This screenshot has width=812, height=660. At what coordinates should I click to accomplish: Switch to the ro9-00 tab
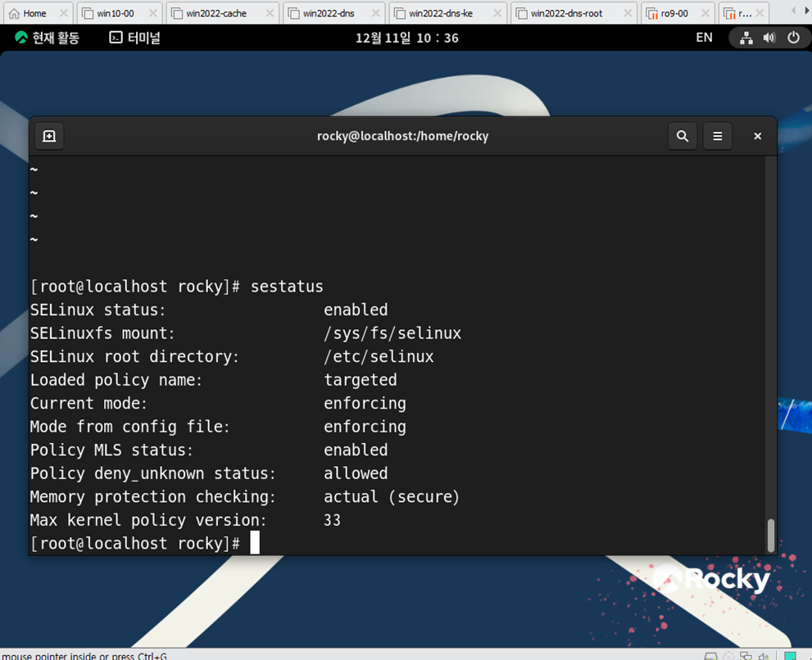click(x=674, y=13)
